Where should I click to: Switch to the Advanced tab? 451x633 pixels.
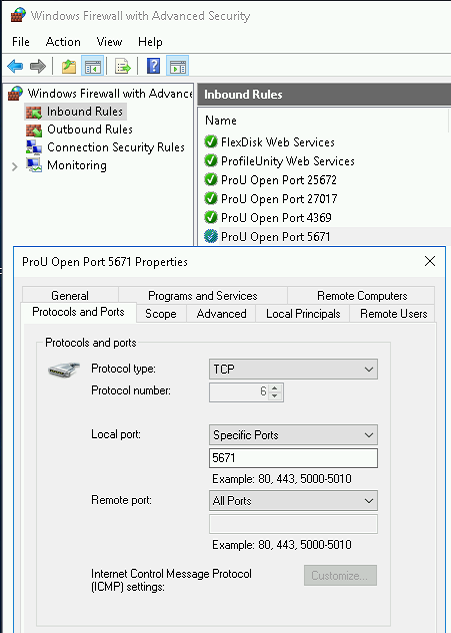click(x=221, y=314)
